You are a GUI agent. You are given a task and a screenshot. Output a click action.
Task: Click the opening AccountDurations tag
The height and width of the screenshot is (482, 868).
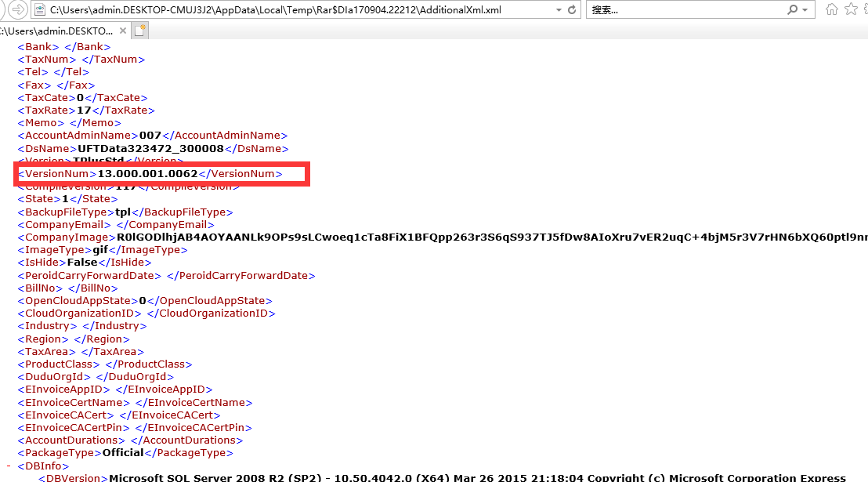pos(72,440)
